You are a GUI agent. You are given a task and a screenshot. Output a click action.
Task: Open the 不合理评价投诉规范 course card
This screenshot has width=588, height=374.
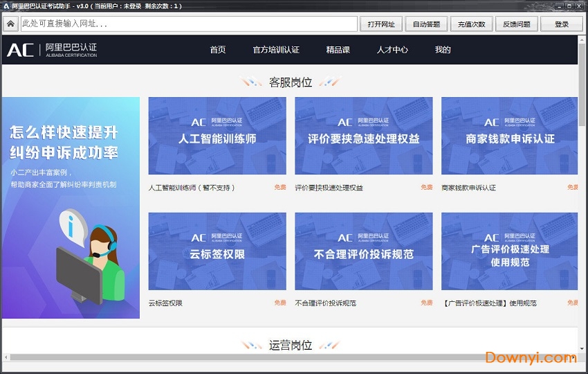point(364,251)
